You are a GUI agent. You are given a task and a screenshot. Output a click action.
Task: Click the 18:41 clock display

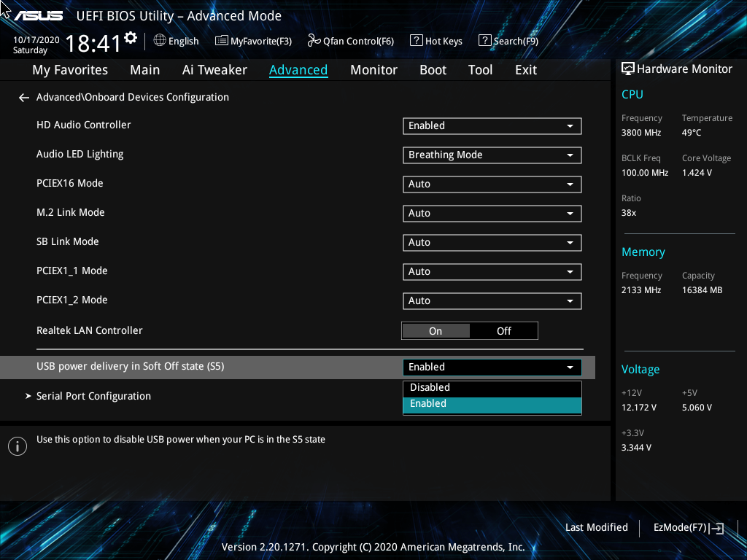tap(93, 44)
